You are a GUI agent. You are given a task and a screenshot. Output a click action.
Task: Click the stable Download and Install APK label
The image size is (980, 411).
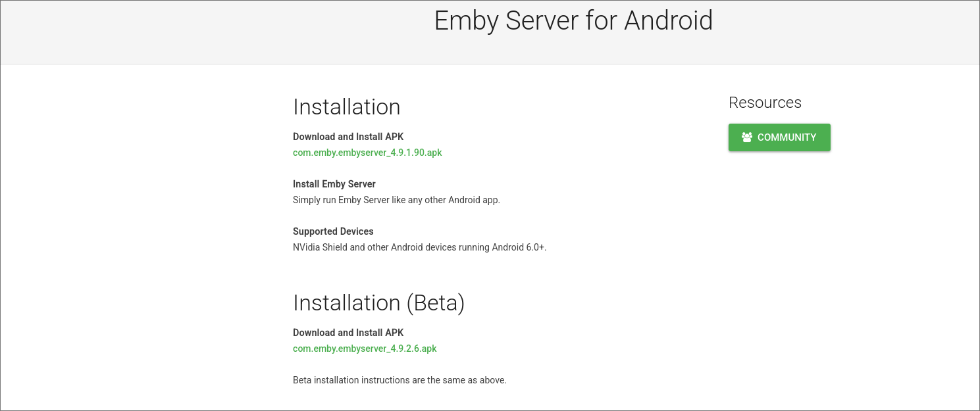(x=348, y=136)
